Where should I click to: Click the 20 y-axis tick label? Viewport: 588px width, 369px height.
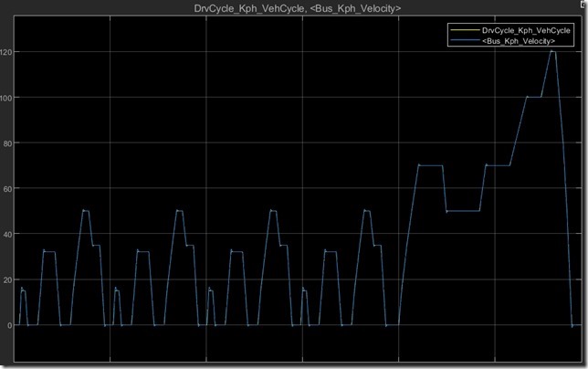coord(7,280)
